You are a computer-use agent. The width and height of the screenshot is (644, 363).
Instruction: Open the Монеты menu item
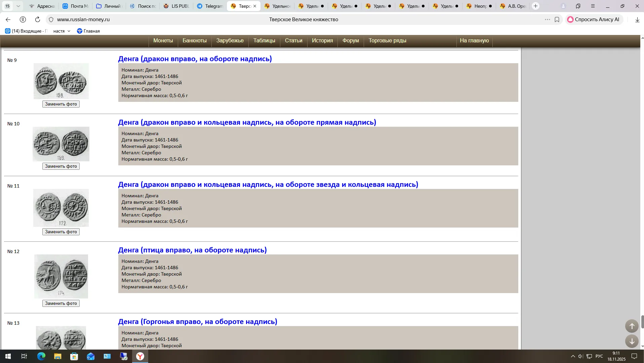pos(163,40)
